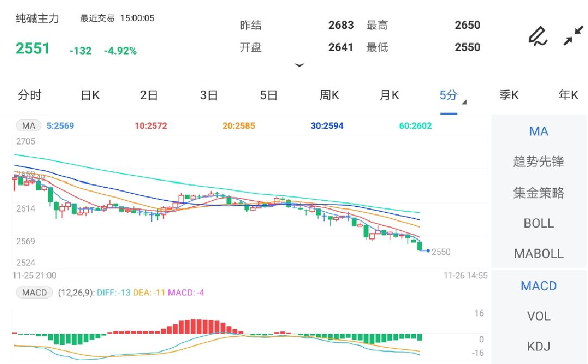This screenshot has width=588, height=364.
Task: Switch to the 分时 tab
Action: click(30, 95)
